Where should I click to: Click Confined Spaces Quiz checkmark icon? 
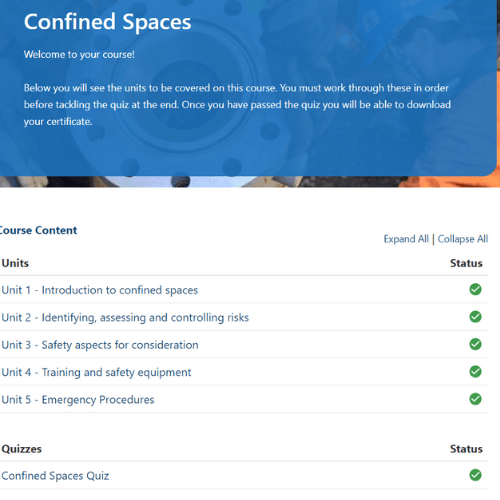pos(475,475)
